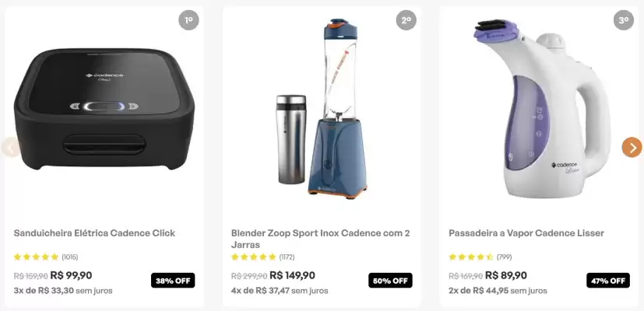Open the Sanduicheira Elétrica Cadence Click title
This screenshot has width=644, height=311.
(94, 233)
